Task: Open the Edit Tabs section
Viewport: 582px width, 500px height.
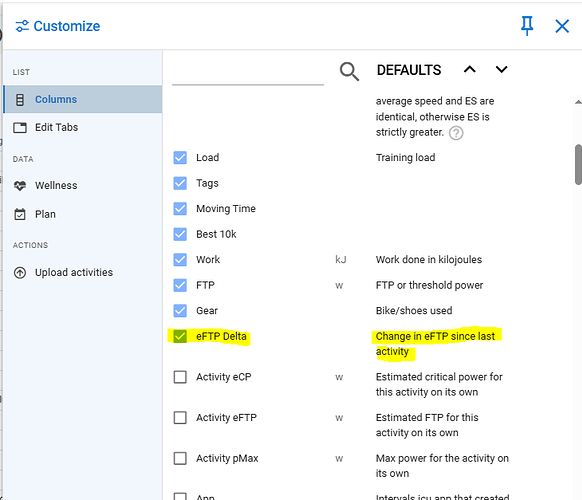Action: coord(82,127)
